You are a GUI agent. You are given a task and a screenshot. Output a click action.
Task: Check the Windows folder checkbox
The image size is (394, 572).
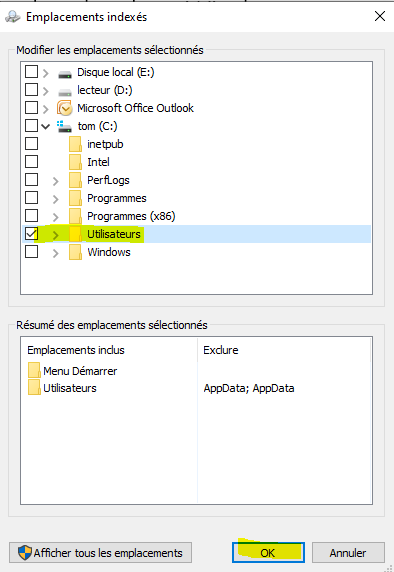(31, 251)
